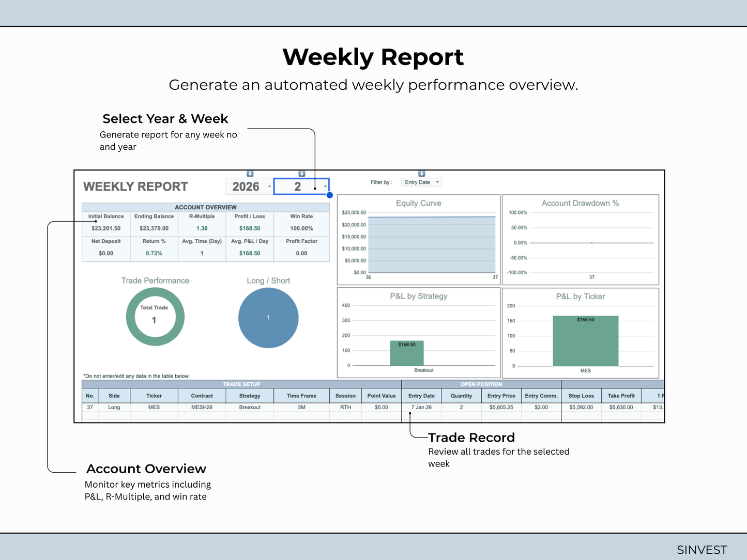Select the 5M time frame cell

coord(301,407)
